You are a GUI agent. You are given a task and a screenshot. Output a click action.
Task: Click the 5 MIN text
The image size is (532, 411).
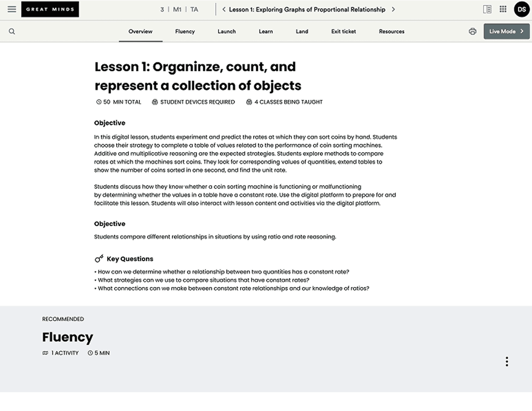[102, 353]
